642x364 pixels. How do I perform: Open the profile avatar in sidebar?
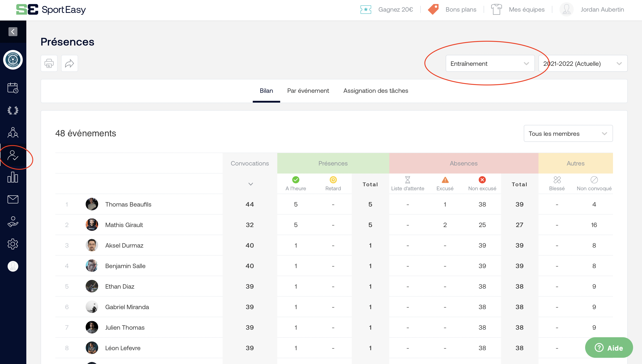(x=13, y=266)
